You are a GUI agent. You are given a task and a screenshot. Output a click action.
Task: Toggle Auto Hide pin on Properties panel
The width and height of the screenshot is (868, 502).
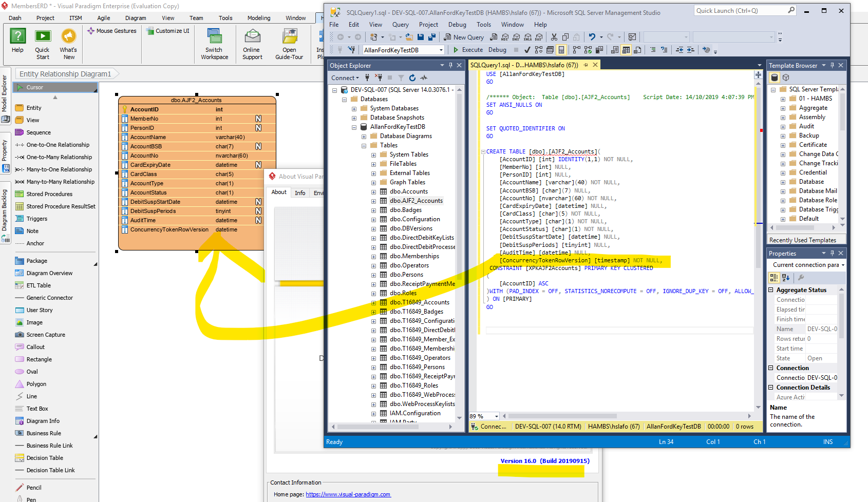click(832, 253)
